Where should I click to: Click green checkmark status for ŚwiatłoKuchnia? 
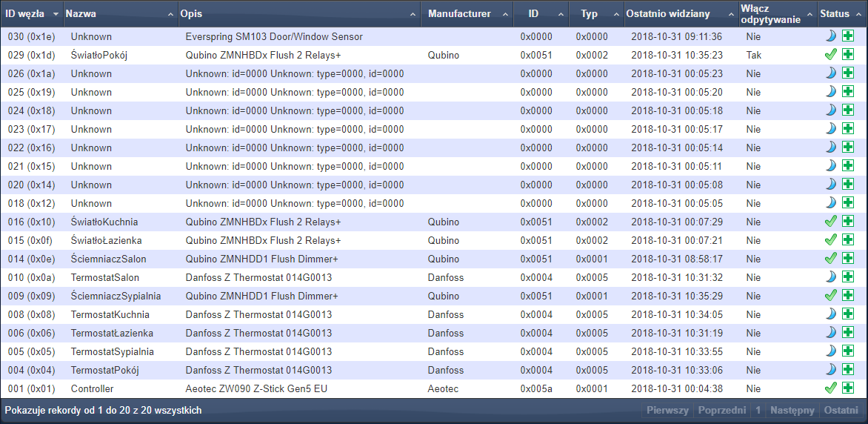tap(830, 222)
